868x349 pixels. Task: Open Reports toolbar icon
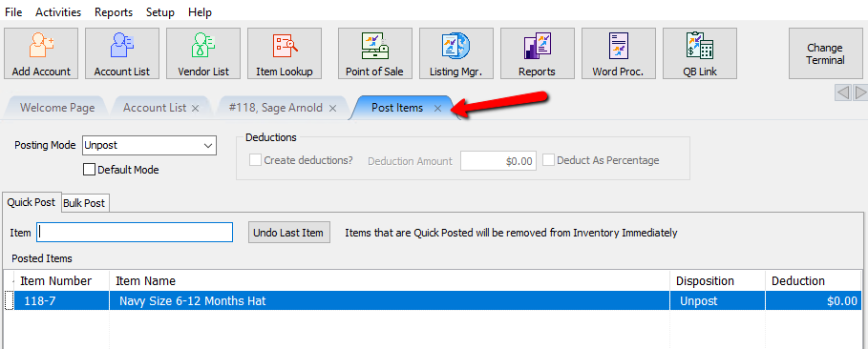click(537, 53)
